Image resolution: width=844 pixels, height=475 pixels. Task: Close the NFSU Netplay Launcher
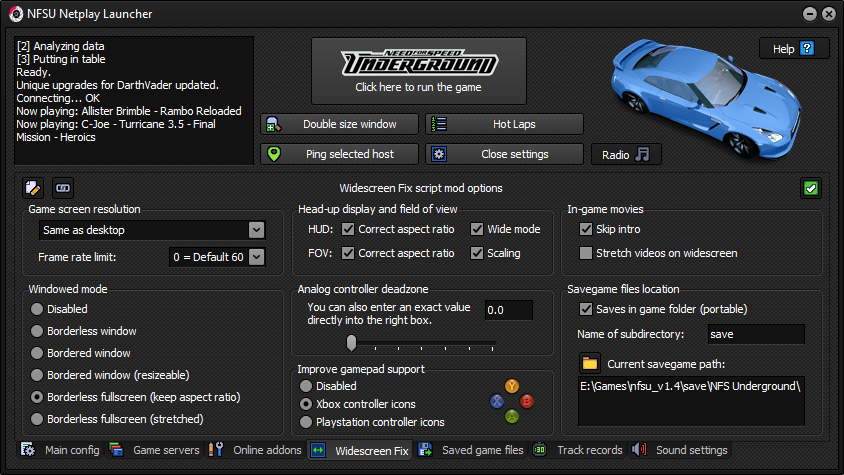coord(829,14)
